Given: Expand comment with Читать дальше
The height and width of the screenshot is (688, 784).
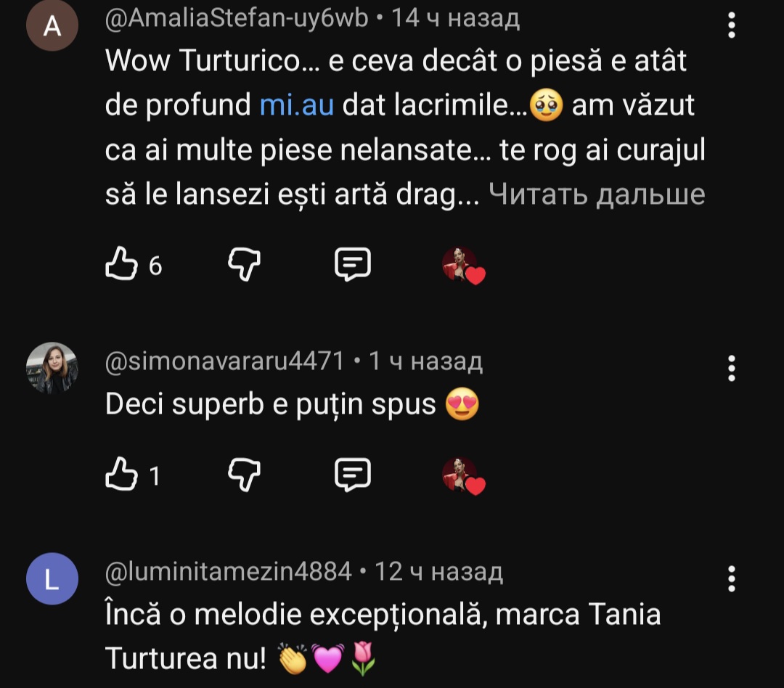Looking at the screenshot, I should coord(597,194).
